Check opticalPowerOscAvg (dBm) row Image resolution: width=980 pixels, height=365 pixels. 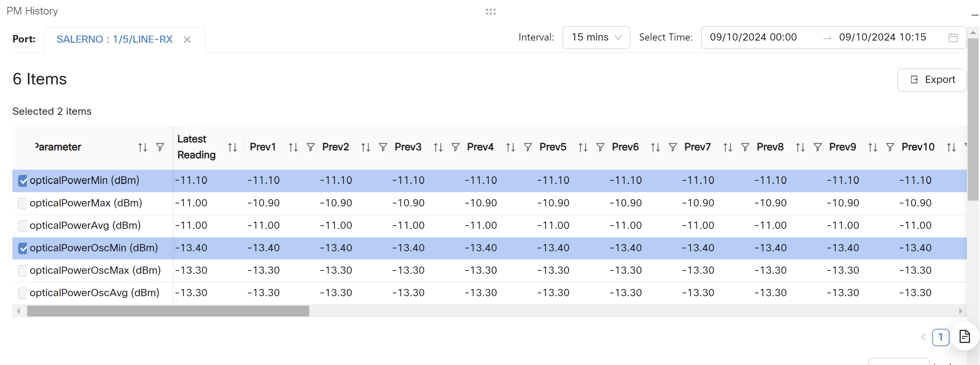[x=22, y=293]
